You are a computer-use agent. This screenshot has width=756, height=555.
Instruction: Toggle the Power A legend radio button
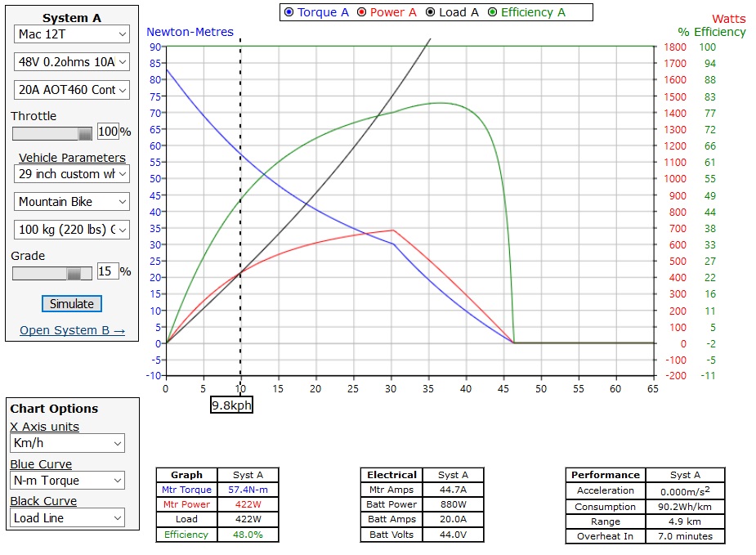362,12
